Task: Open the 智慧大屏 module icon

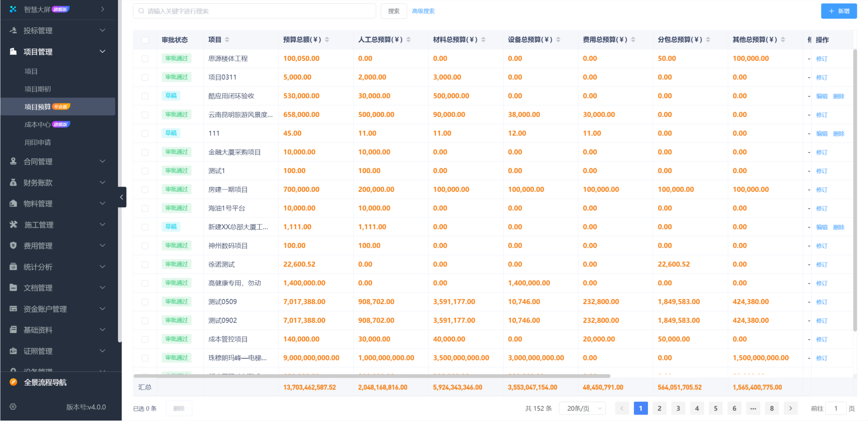Action: (x=13, y=8)
